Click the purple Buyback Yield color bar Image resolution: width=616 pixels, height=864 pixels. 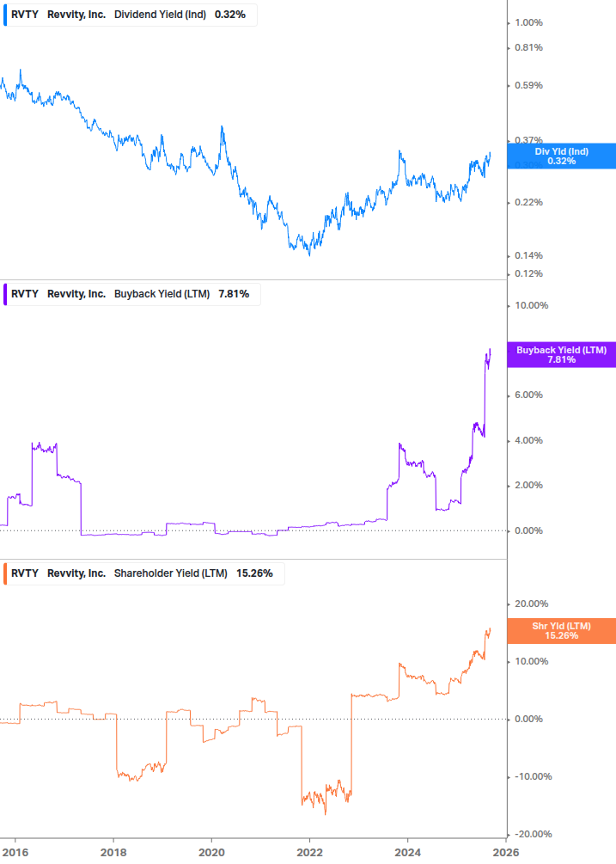point(5,294)
